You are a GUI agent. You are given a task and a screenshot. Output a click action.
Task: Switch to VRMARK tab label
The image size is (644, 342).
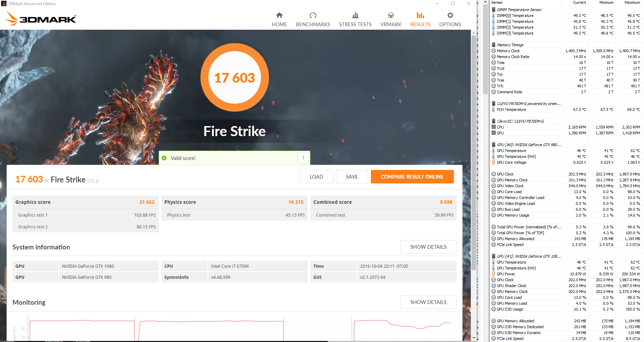391,25
